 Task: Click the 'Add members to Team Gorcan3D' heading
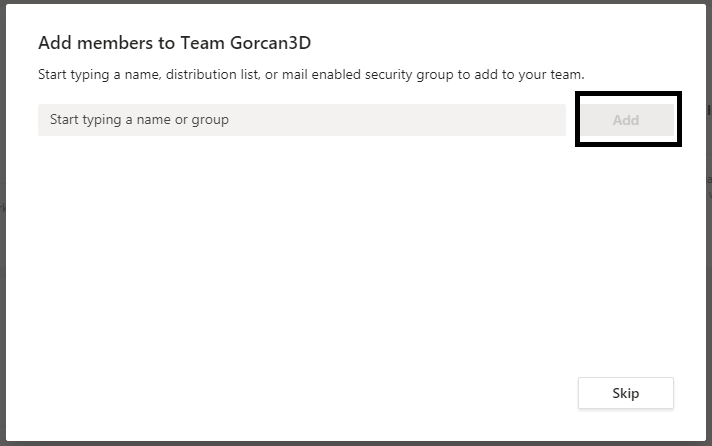click(x=174, y=43)
